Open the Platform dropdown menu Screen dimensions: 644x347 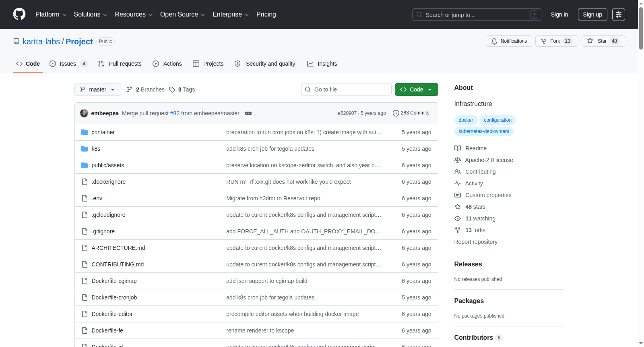coord(51,15)
